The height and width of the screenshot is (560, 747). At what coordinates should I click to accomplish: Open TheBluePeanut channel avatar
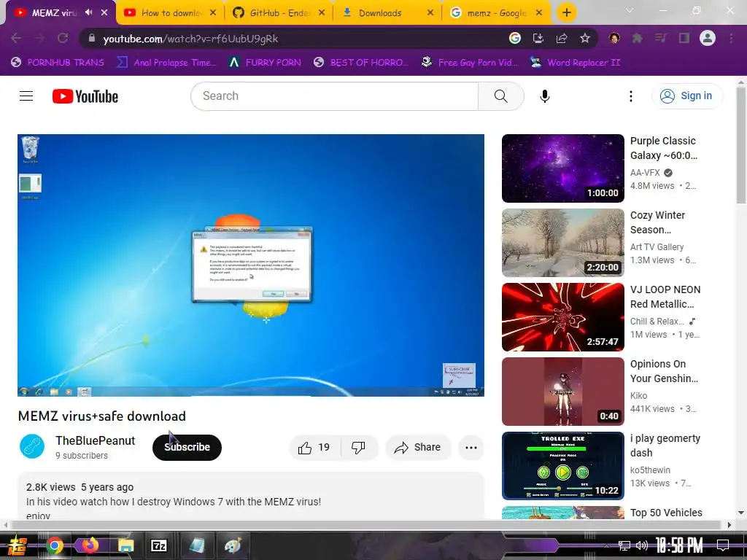click(32, 447)
